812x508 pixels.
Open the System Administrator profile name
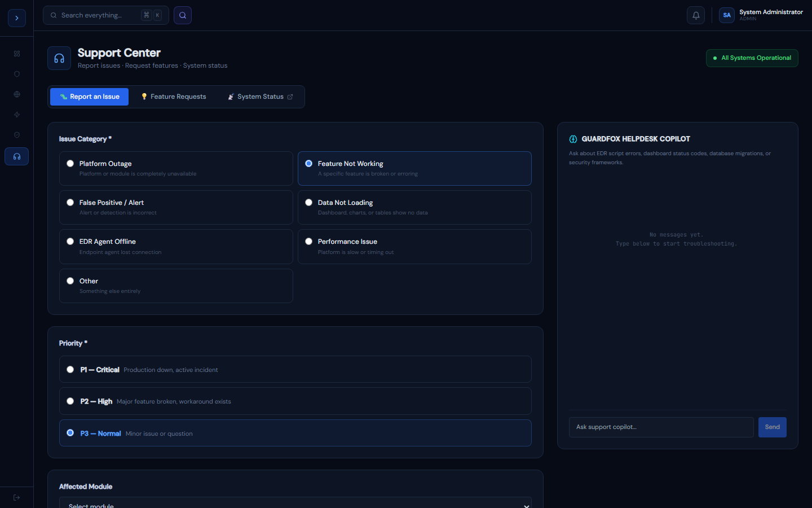[x=771, y=12]
